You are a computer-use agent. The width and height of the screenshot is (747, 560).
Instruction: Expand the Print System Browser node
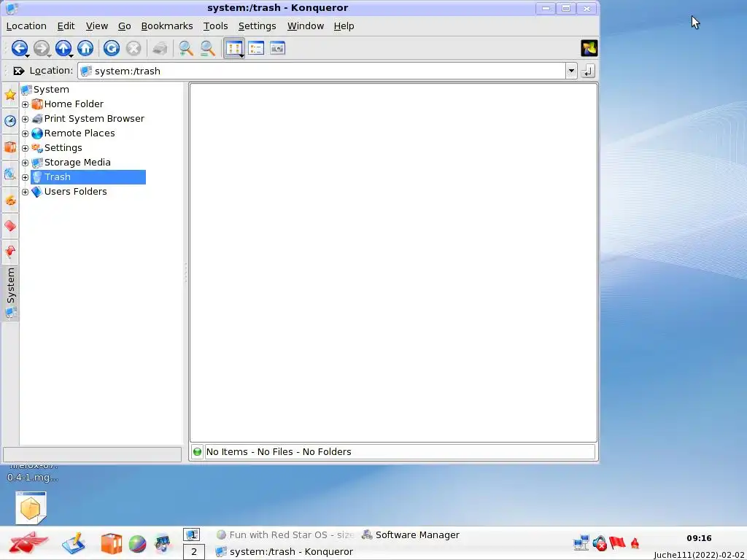(26, 119)
